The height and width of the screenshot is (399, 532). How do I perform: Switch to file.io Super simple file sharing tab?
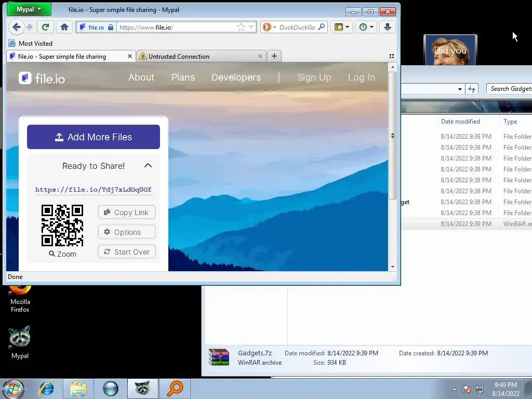point(71,56)
